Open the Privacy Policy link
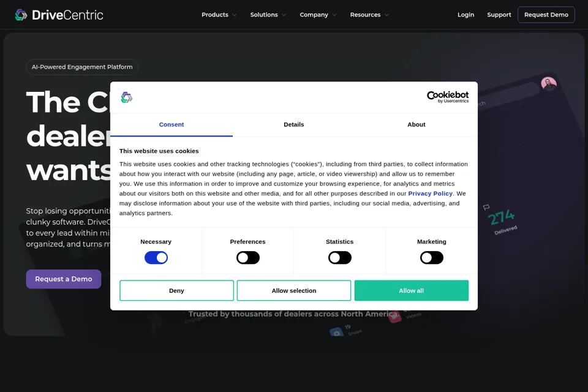 [x=430, y=194]
